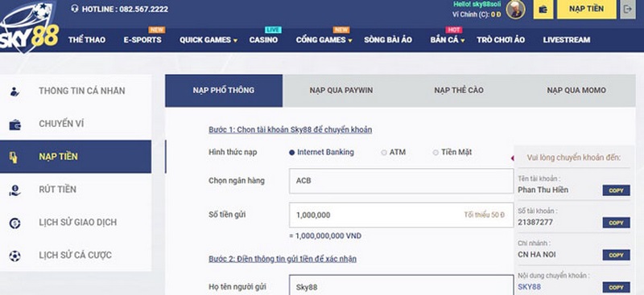Click the logout icon at top right
The image size is (644, 295).
628,10
